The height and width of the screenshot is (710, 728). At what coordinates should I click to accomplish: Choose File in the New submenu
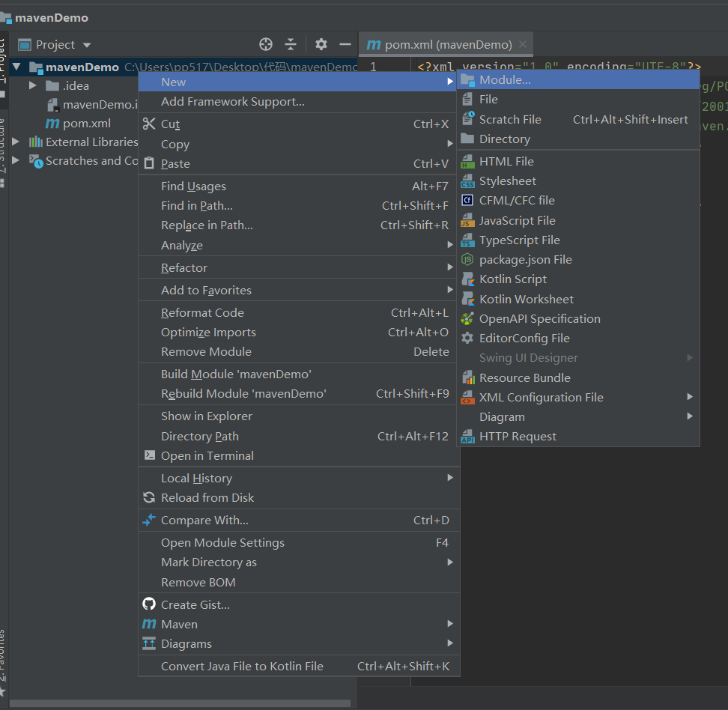[x=578, y=100]
